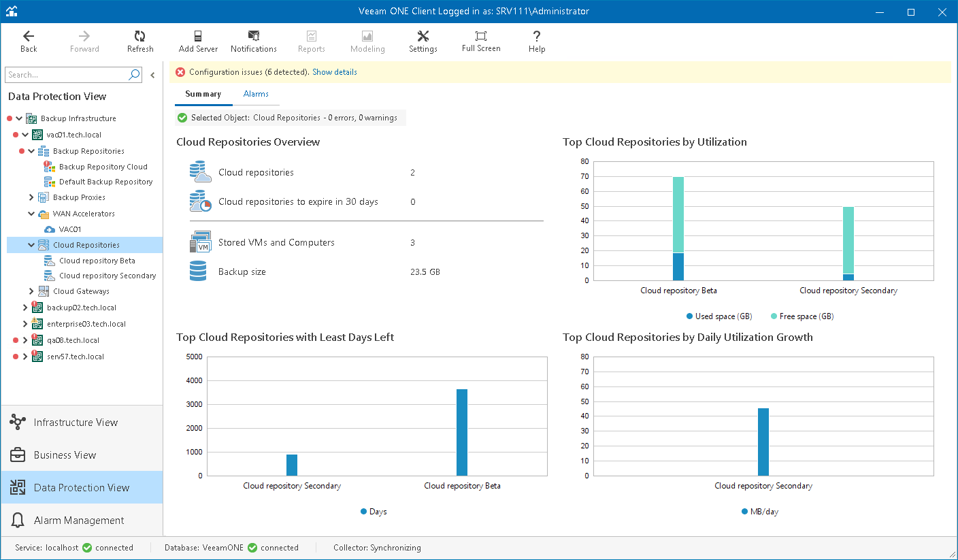Viewport: 958px width, 560px height.
Task: Collapse the Cloud Repositories node
Action: 31,245
